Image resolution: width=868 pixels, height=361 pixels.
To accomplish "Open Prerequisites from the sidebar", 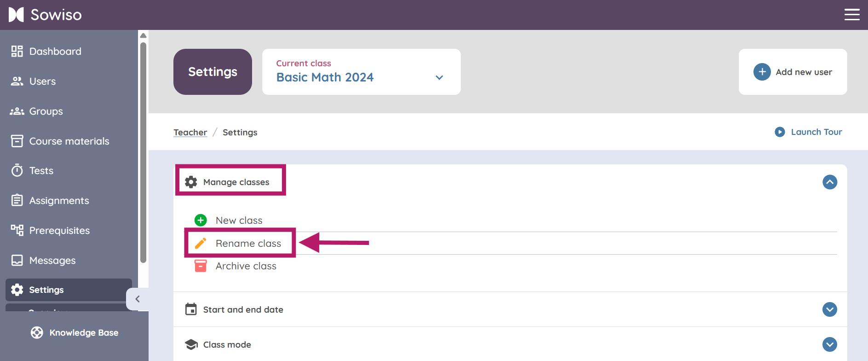I will click(x=59, y=230).
